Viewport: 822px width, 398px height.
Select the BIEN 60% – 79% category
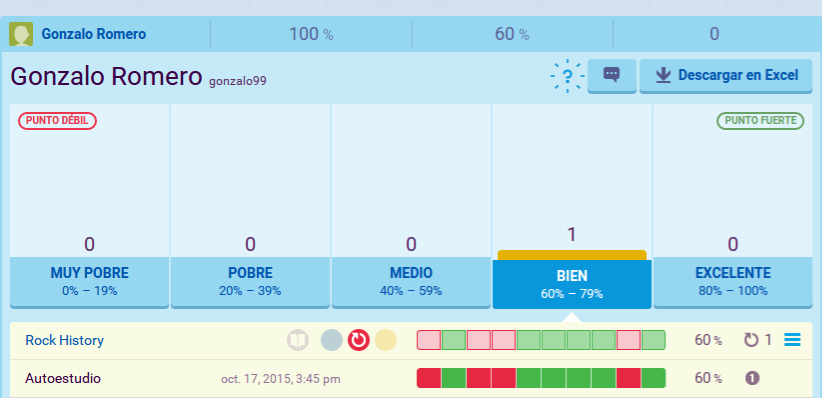coord(572,284)
